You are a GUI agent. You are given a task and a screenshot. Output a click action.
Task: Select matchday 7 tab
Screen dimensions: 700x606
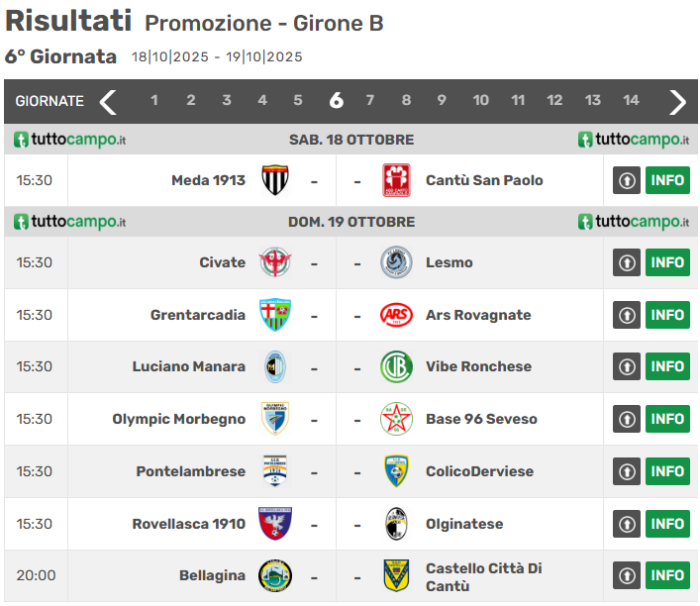[x=370, y=100]
